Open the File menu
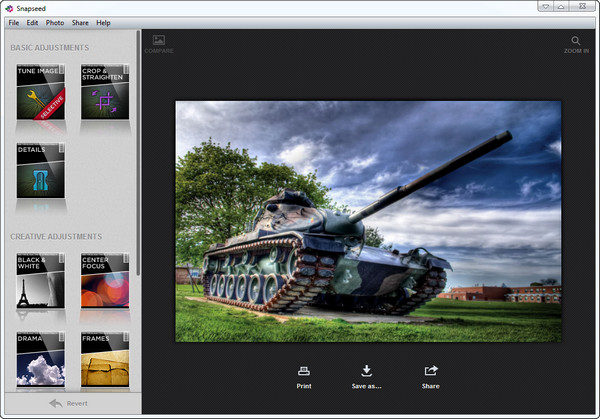600x419 pixels. coord(14,22)
